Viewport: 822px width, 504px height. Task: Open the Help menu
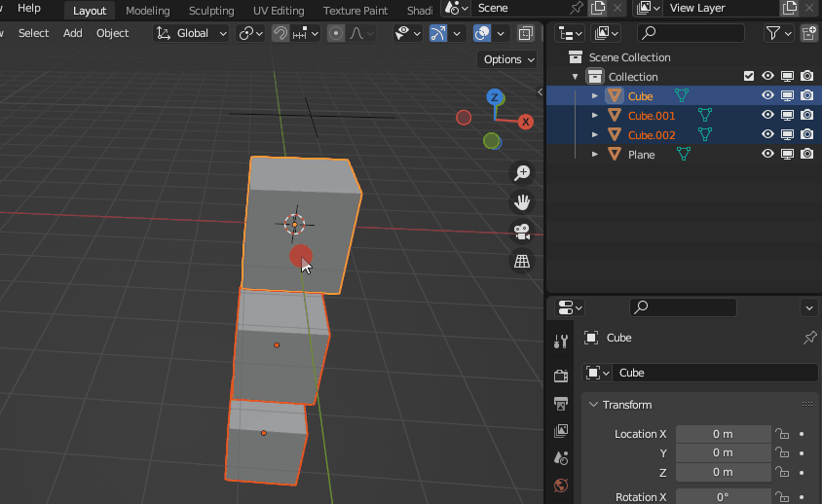(x=29, y=8)
